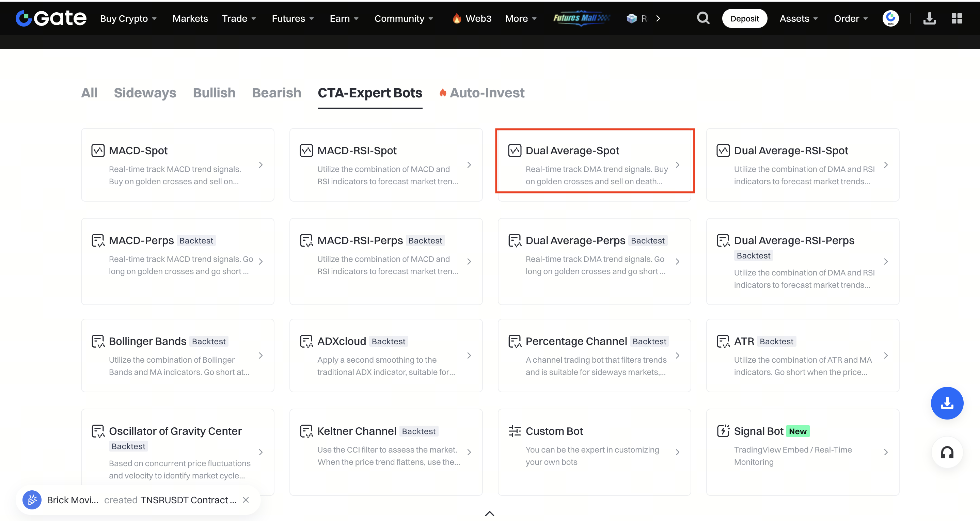Collapse the bot list with up chevron
The height and width of the screenshot is (521, 980).
[490, 514]
